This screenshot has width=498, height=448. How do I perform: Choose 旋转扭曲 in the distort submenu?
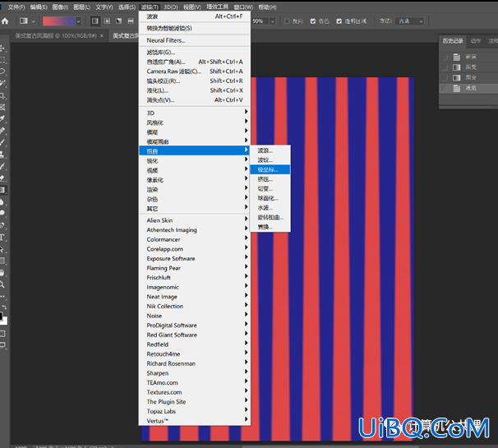(x=270, y=217)
